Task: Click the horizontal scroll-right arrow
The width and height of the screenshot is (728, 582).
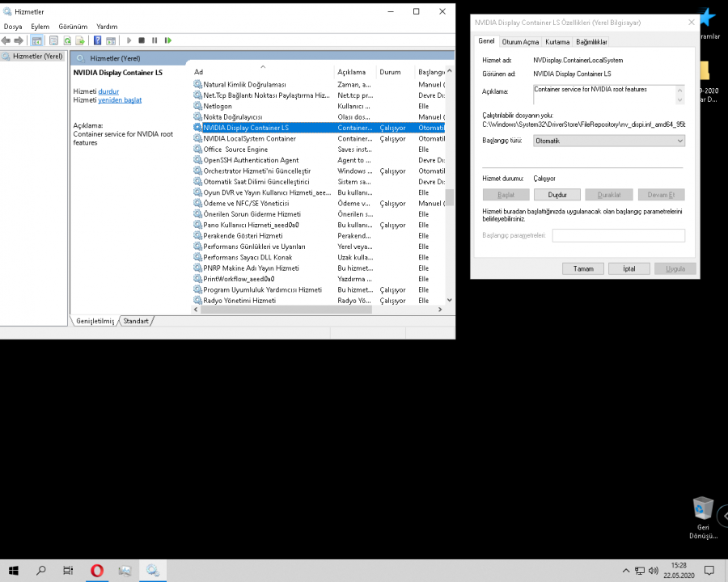Action: tap(440, 310)
